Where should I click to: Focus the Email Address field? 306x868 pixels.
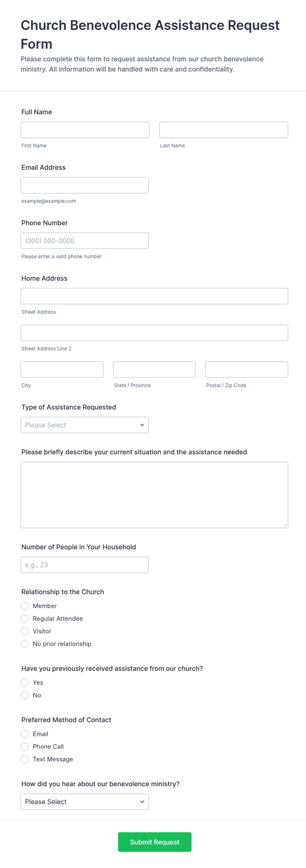pyautogui.click(x=84, y=185)
